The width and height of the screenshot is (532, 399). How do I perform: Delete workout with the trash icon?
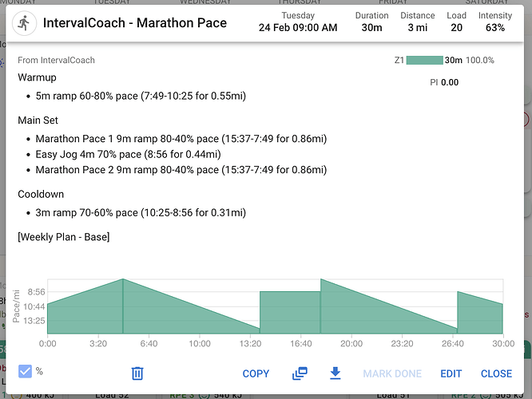coord(137,373)
